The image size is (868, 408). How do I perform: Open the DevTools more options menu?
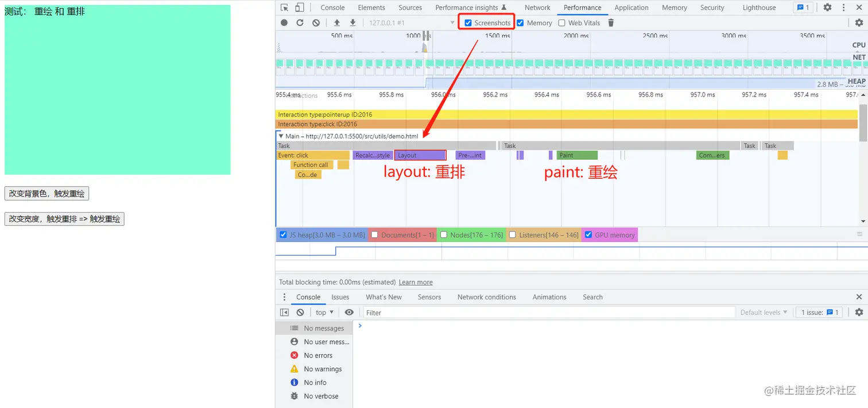(x=843, y=7)
